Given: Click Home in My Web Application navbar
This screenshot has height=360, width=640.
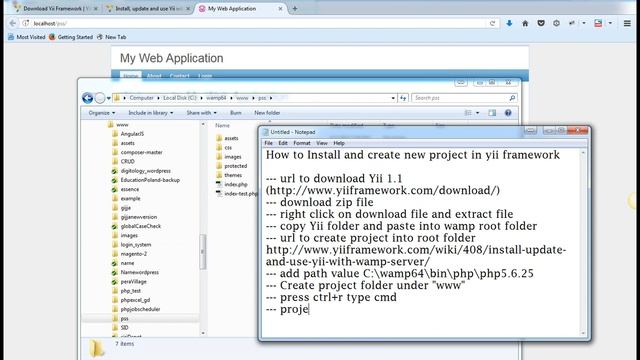Looking at the screenshot, I should click(x=131, y=76).
